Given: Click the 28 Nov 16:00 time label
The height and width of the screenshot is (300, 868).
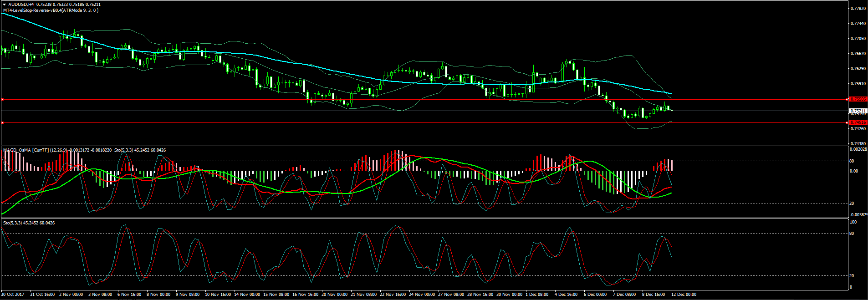Looking at the screenshot, I should (x=480, y=295).
